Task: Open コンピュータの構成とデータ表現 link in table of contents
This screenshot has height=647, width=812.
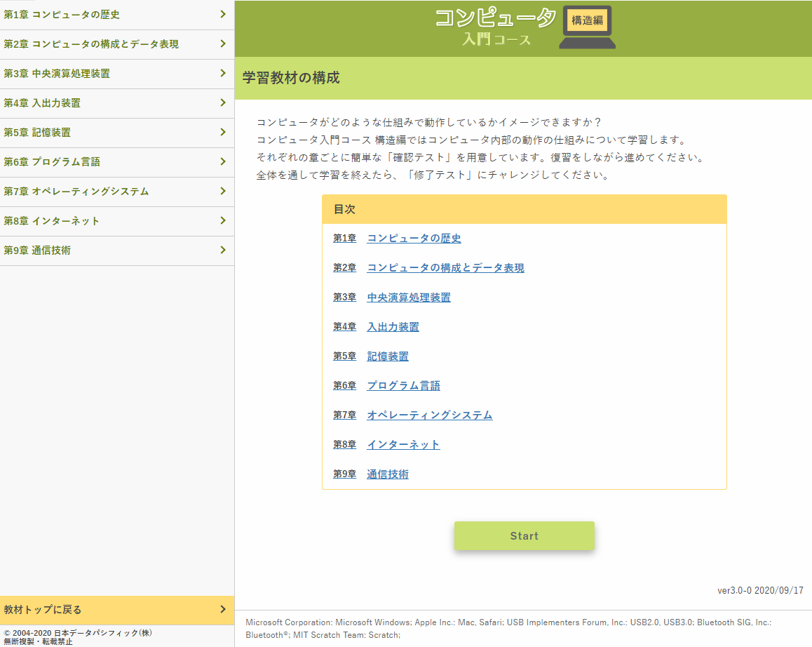Action: tap(445, 268)
